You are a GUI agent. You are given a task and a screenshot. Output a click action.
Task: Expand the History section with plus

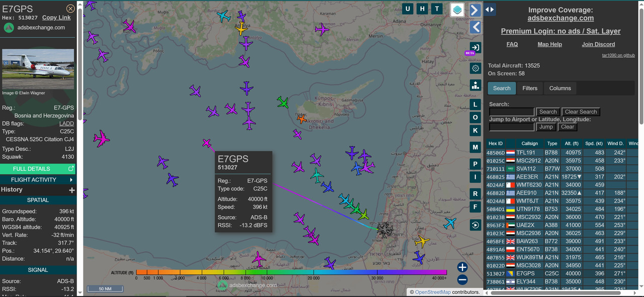pyautogui.click(x=72, y=190)
